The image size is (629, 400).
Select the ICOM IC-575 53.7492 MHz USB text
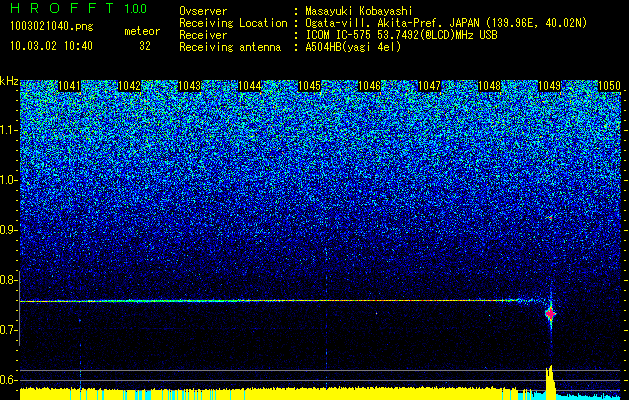pyautogui.click(x=401, y=35)
